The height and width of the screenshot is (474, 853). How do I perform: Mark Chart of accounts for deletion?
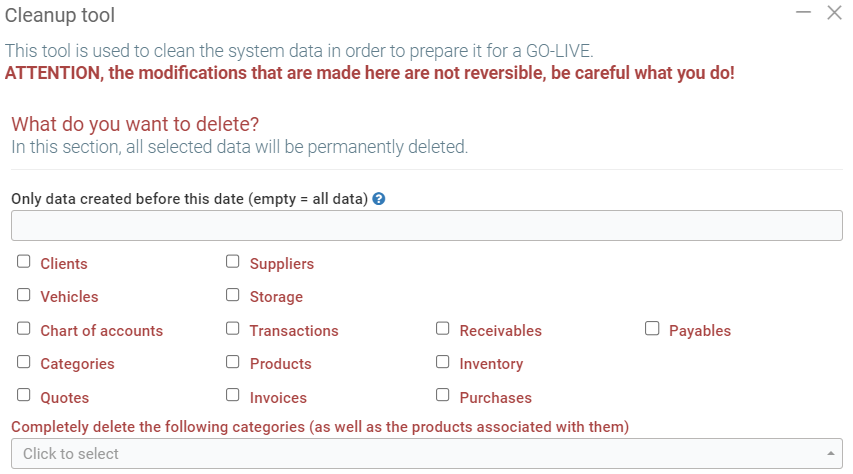pos(24,329)
